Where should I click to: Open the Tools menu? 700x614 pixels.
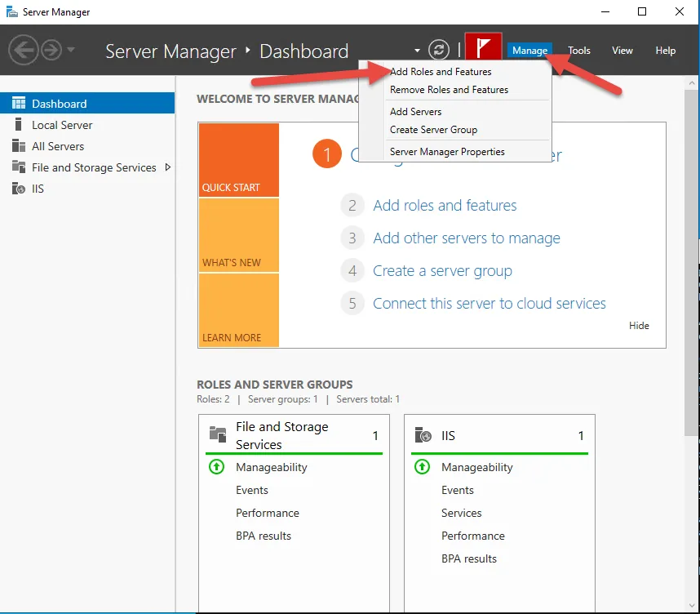(x=579, y=51)
